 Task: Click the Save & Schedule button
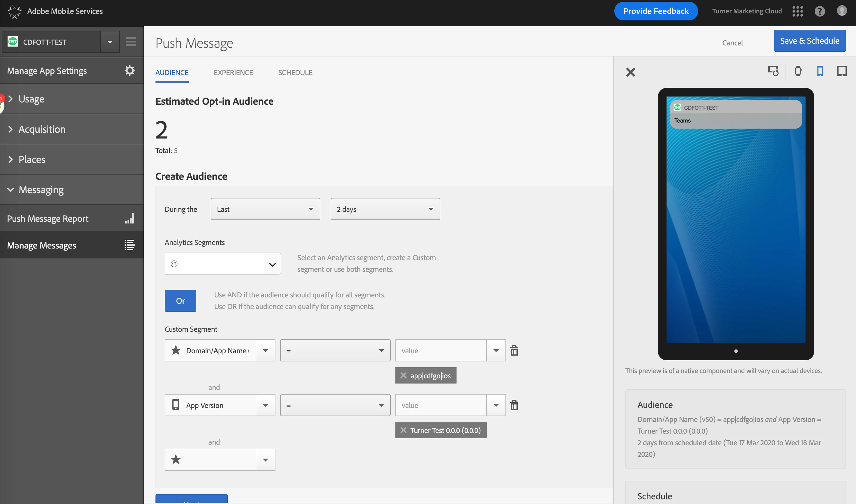click(809, 41)
